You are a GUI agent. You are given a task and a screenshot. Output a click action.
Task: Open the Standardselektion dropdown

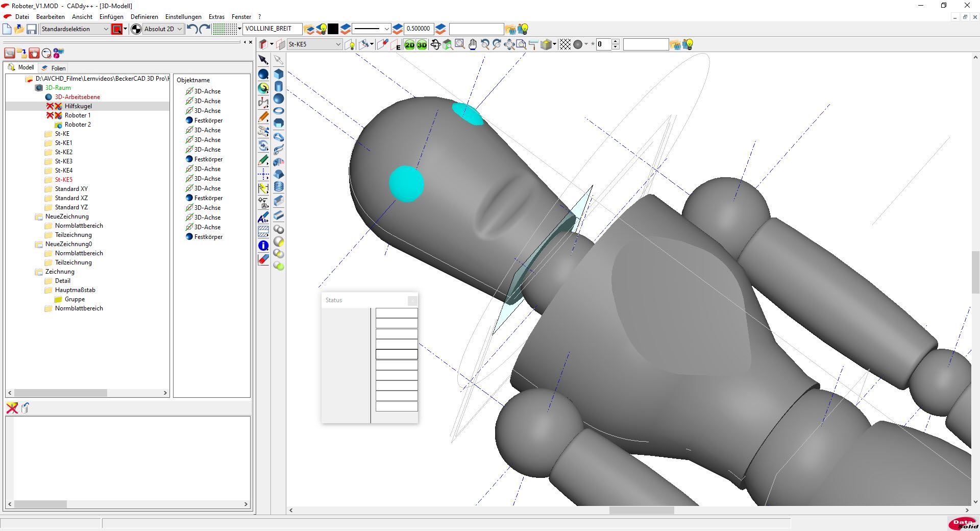[x=106, y=29]
